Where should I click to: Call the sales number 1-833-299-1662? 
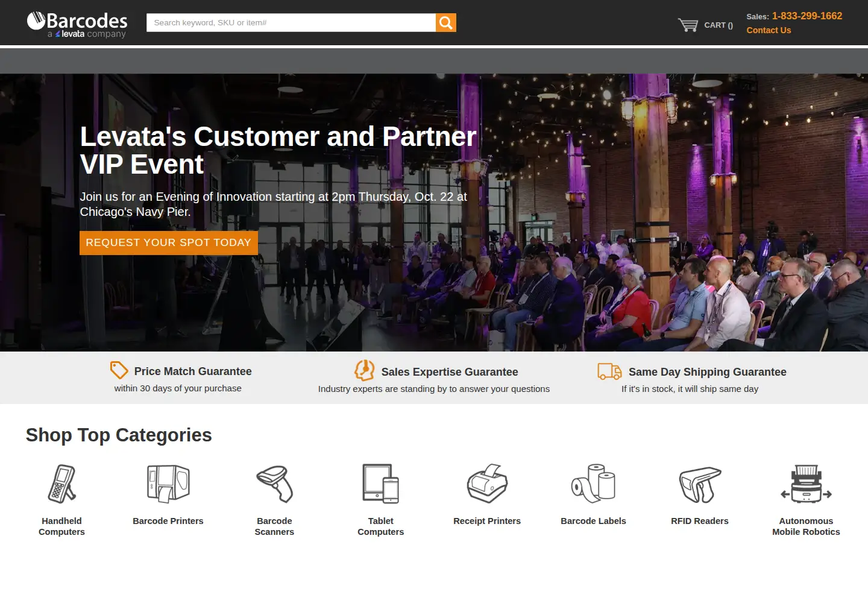pos(807,16)
